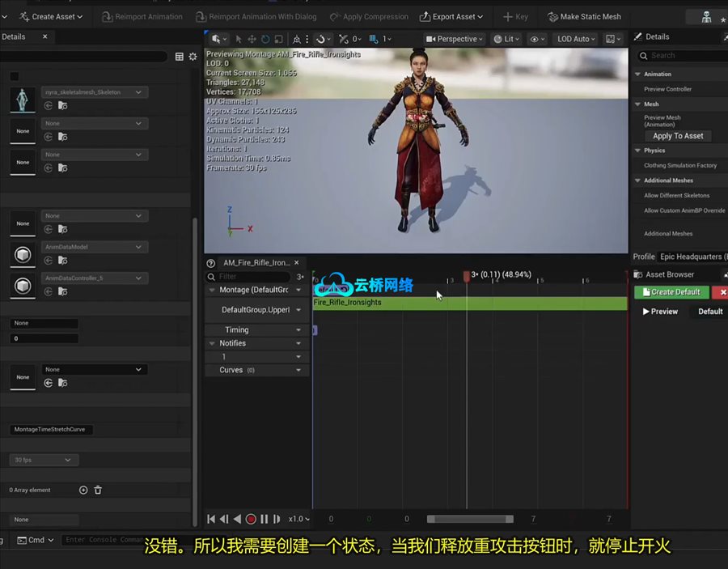The height and width of the screenshot is (569, 728).
Task: Toggle the checkbox at top of Details panel
Action: coord(14,76)
